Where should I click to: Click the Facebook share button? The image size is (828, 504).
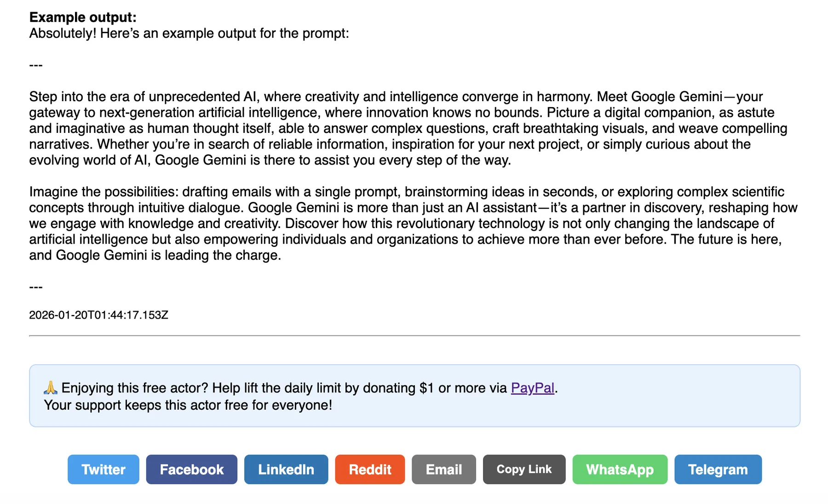(191, 470)
